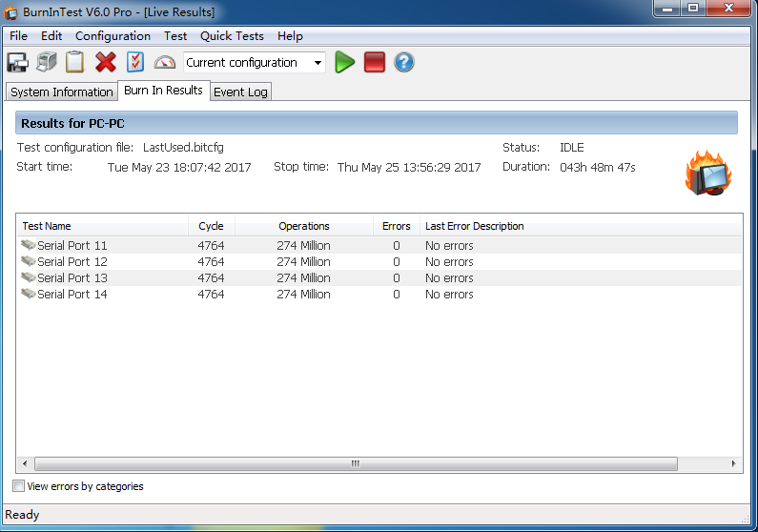Click the red X clear results icon
Screen dimensions: 758x532
click(106, 62)
